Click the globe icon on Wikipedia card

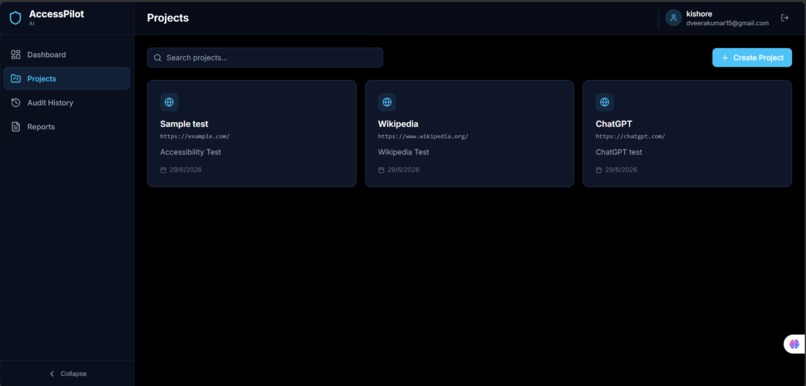387,102
